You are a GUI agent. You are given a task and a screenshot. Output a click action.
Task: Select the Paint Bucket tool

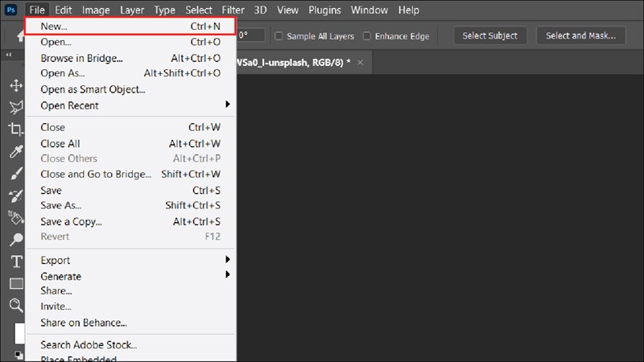click(x=16, y=217)
